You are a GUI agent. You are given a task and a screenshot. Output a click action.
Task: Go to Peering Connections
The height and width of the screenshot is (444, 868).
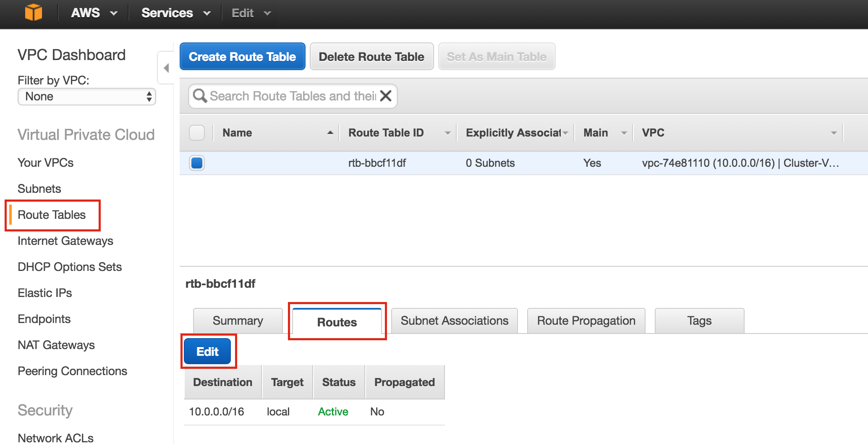73,371
